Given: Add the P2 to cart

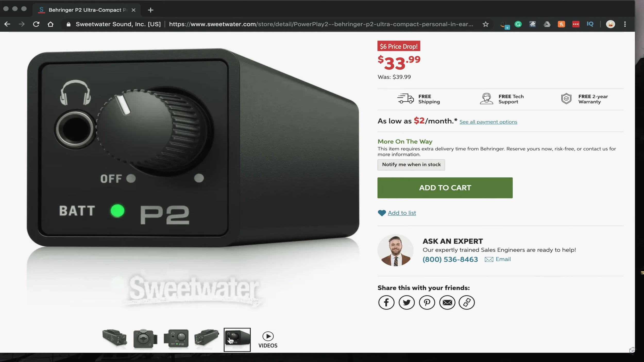Looking at the screenshot, I should click(x=445, y=188).
